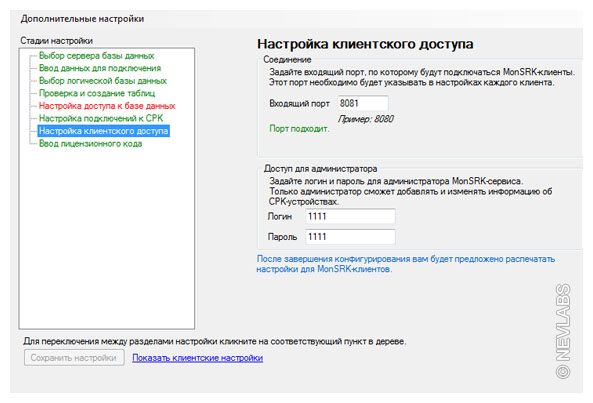Open red 'Настройка доступа к базе данных' item

pyautogui.click(x=107, y=105)
